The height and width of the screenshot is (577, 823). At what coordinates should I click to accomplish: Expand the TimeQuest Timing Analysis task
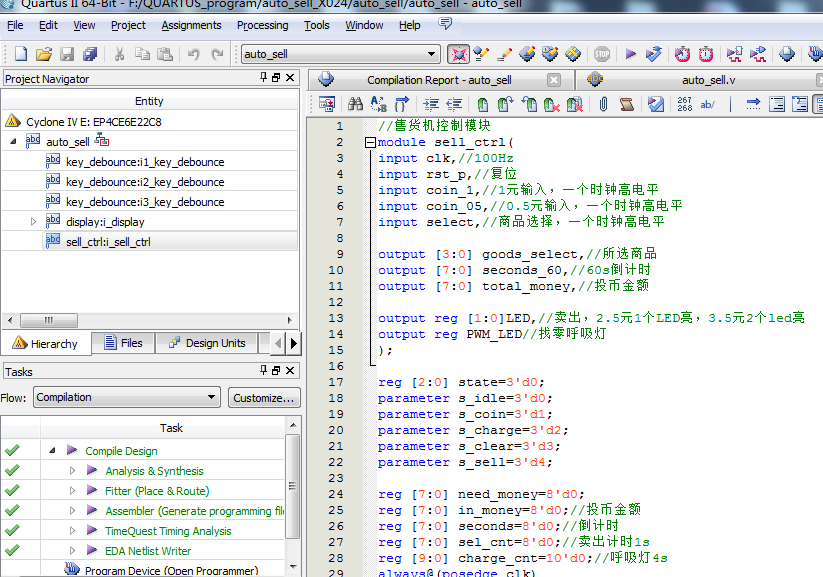(x=72, y=530)
